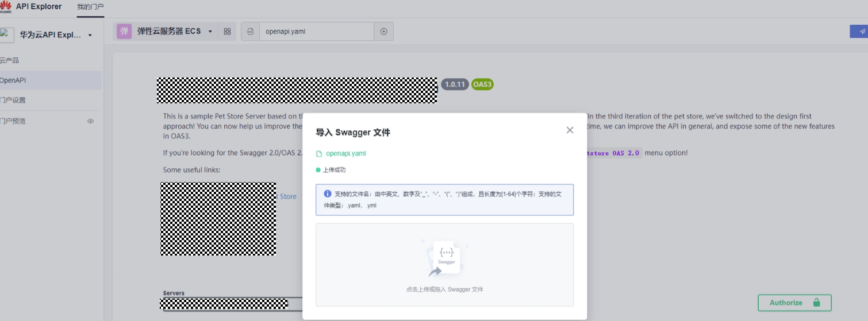Click the API Explorer title
Screen dimensions: 868x321
point(39,7)
